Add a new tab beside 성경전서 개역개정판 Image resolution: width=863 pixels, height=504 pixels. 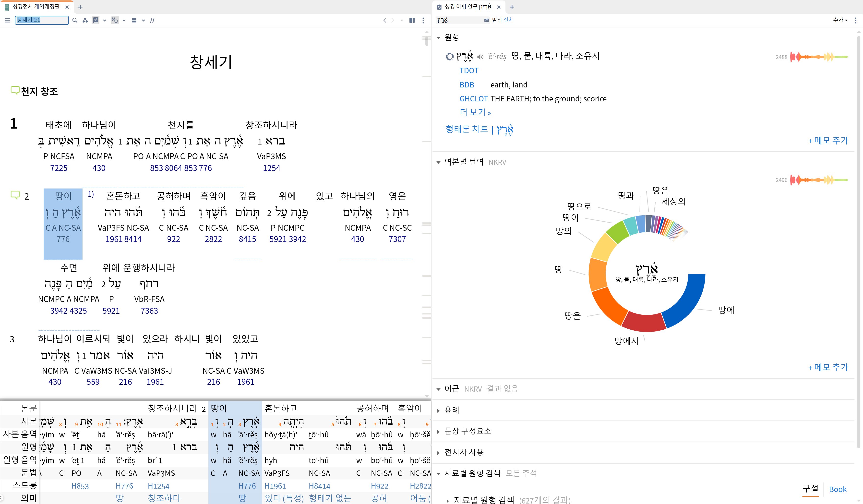point(80,7)
